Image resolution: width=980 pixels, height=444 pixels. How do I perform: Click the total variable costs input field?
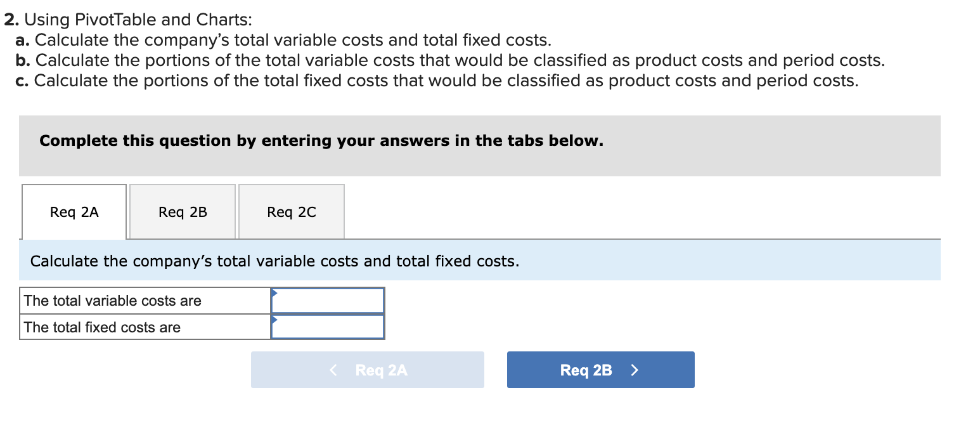click(x=328, y=301)
